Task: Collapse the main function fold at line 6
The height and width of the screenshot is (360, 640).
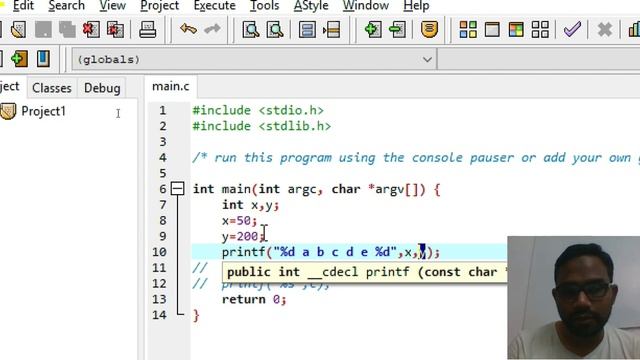Action: click(x=178, y=189)
